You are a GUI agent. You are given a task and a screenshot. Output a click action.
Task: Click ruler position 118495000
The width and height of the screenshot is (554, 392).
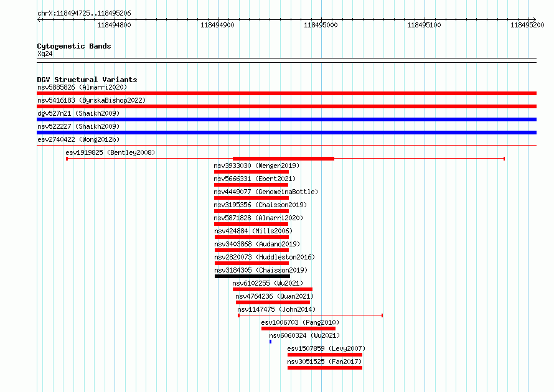pos(321,25)
